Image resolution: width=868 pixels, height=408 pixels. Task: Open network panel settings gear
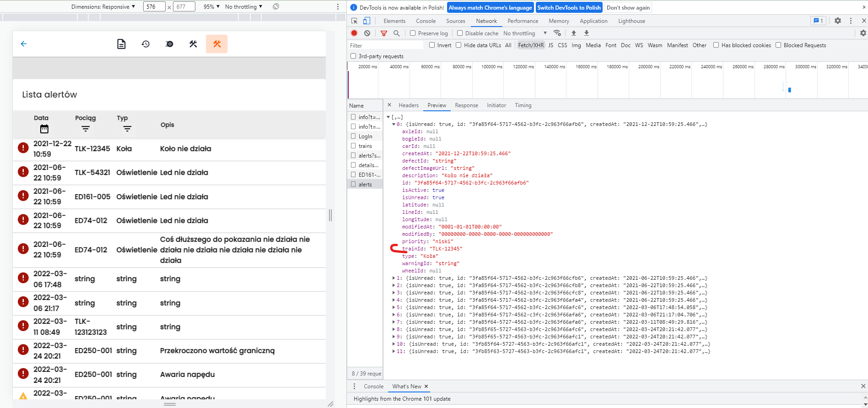[863, 33]
